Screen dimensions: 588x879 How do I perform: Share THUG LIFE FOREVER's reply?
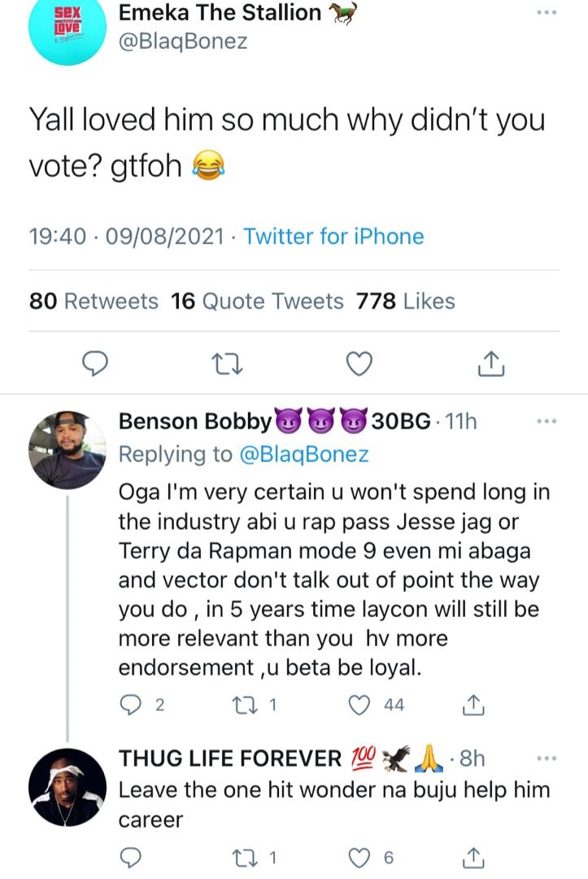474,856
